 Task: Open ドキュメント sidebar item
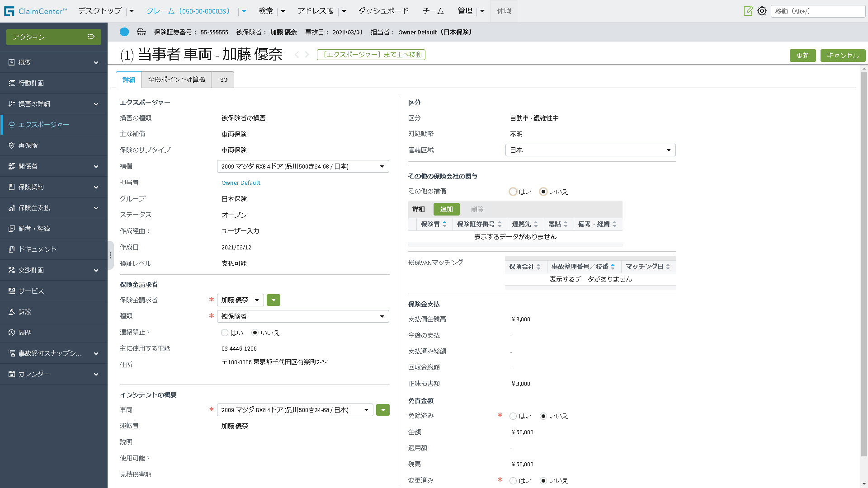pyautogui.click(x=37, y=249)
